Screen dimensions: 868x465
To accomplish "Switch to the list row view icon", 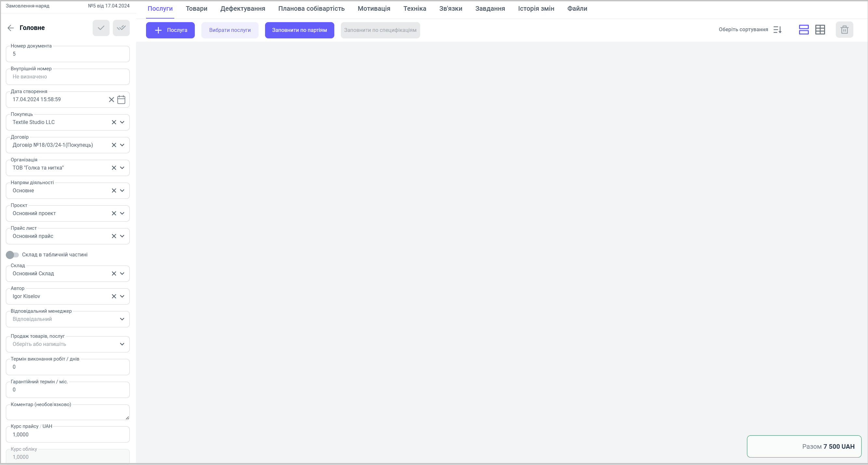I will coord(804,30).
